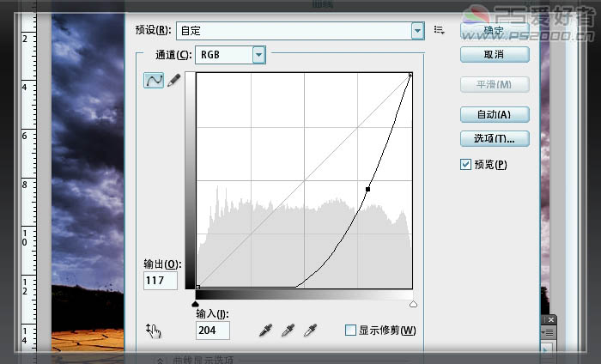The width and height of the screenshot is (601, 364).
Task: Click the 取消 cancel button
Action: click(494, 55)
